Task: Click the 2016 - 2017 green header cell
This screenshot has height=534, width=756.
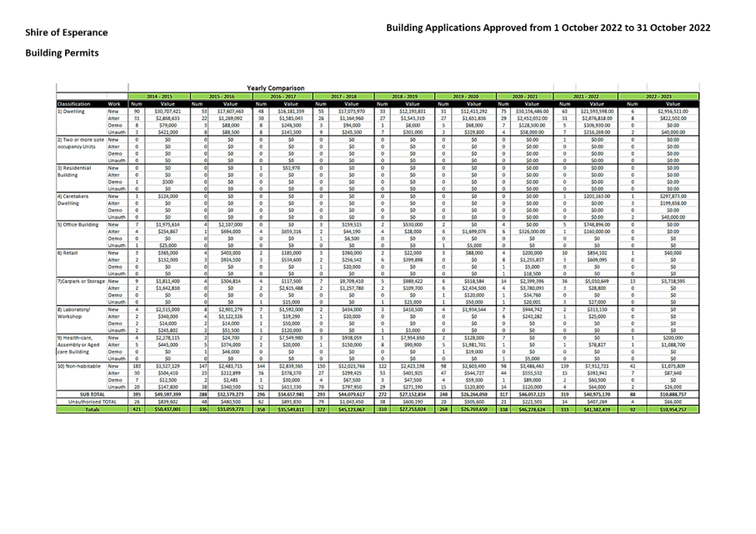Action: pyautogui.click(x=283, y=97)
